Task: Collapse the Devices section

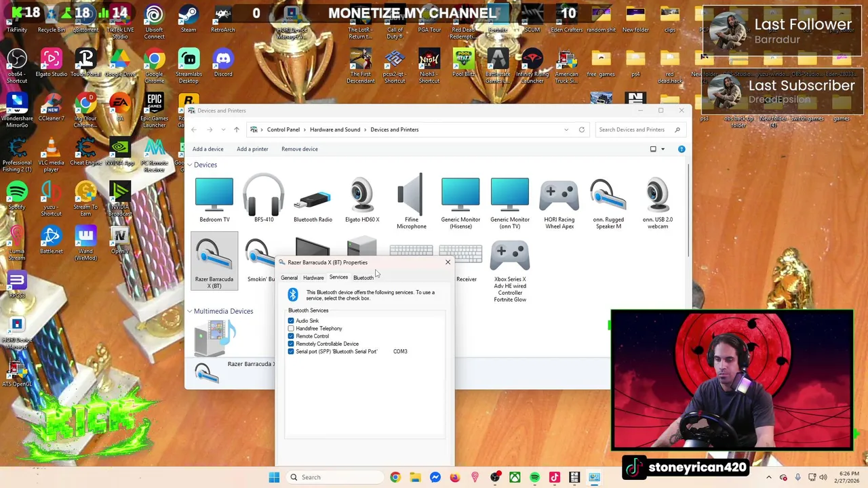Action: [189, 165]
